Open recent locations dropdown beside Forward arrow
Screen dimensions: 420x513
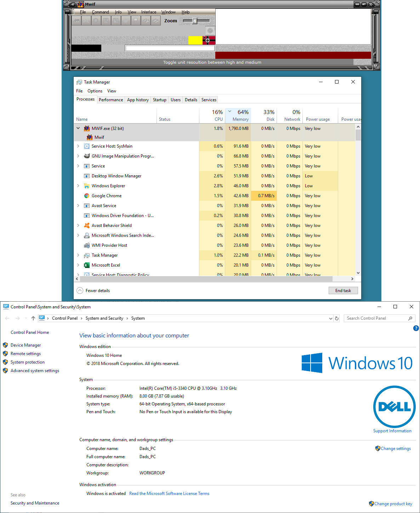click(x=26, y=318)
